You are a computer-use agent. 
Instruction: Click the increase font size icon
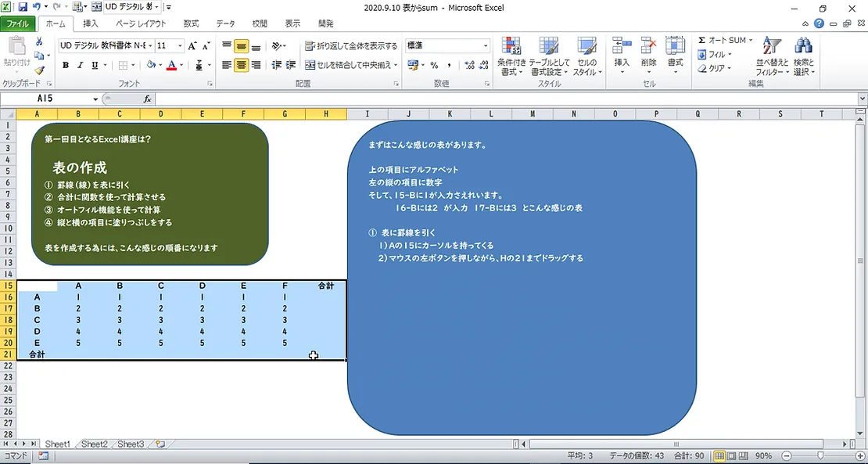coord(192,46)
